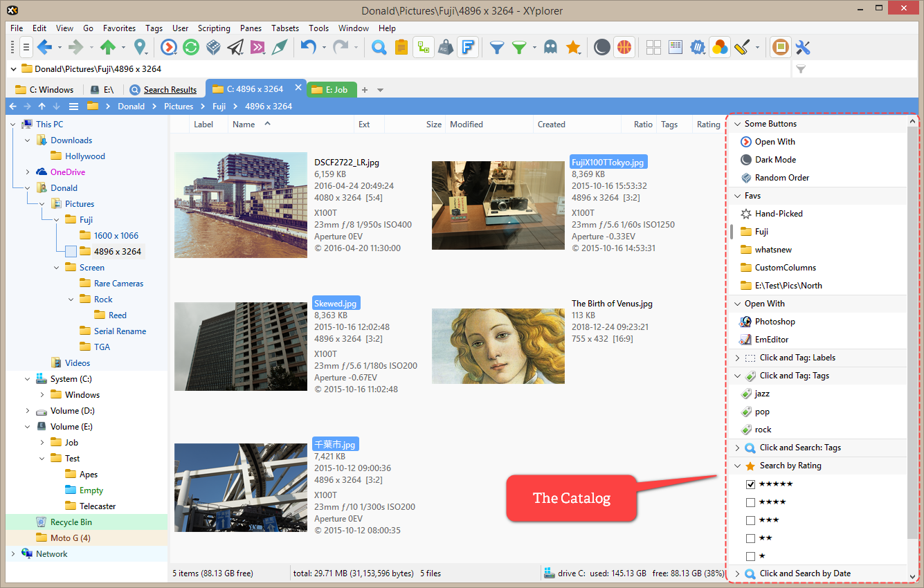924x588 pixels.
Task: Toggle the blue filter funnel icon
Action: 497,48
